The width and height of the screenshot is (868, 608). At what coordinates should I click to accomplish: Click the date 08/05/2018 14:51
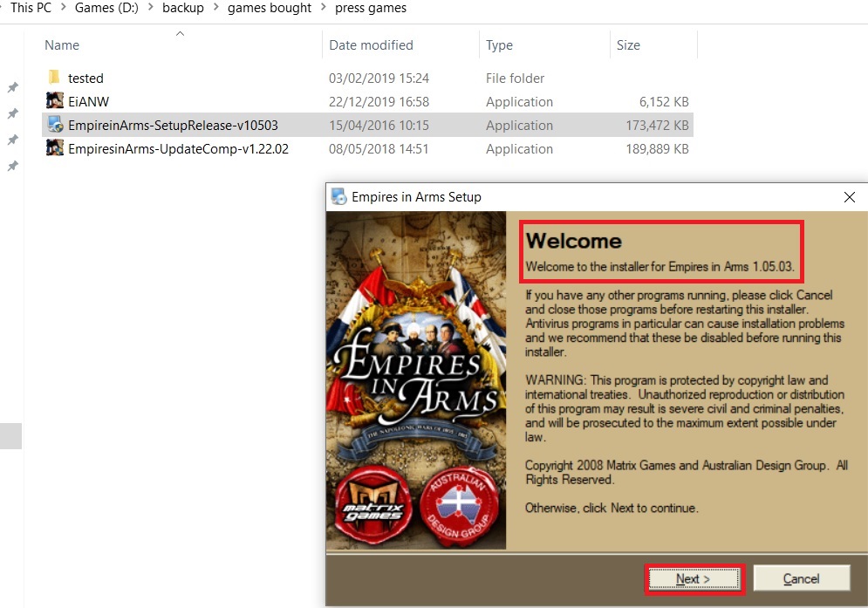point(379,149)
